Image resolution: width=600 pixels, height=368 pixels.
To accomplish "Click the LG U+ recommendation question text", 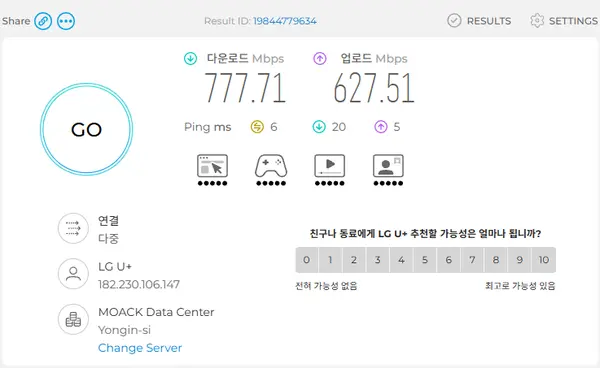I will pos(426,233).
